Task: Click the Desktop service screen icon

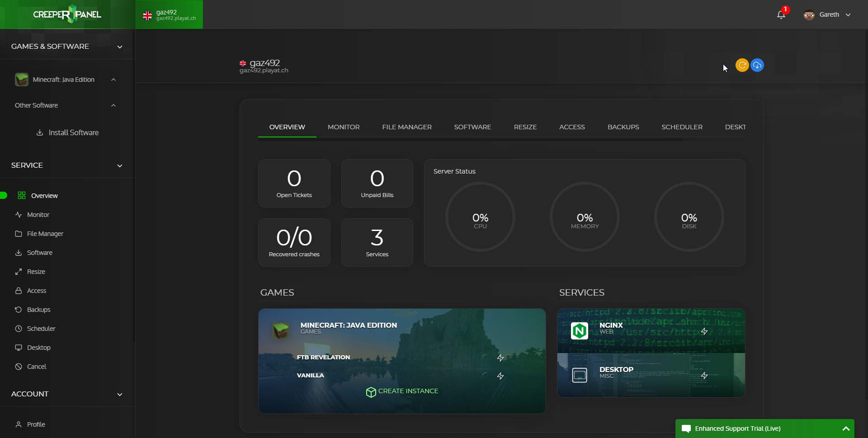Action: pos(580,375)
